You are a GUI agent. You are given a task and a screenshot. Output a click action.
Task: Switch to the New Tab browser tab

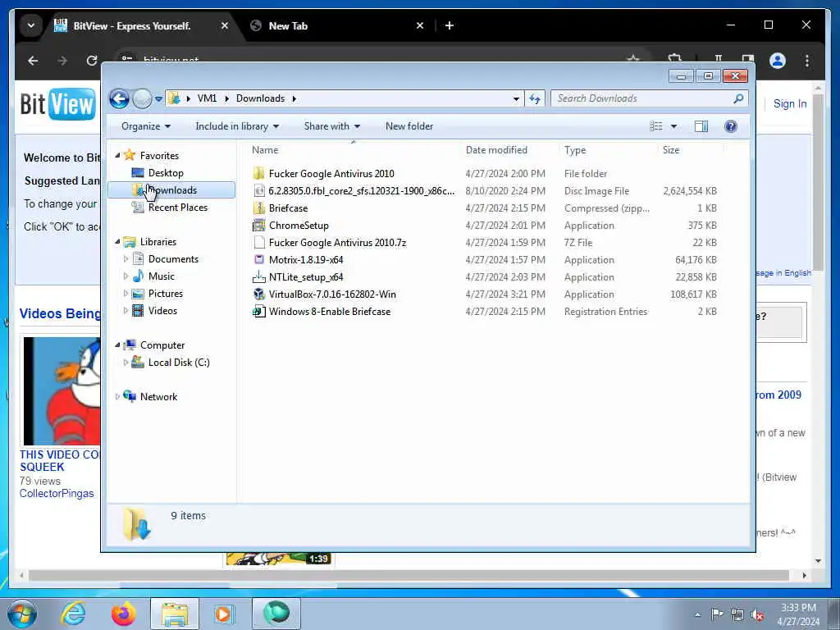(x=337, y=25)
